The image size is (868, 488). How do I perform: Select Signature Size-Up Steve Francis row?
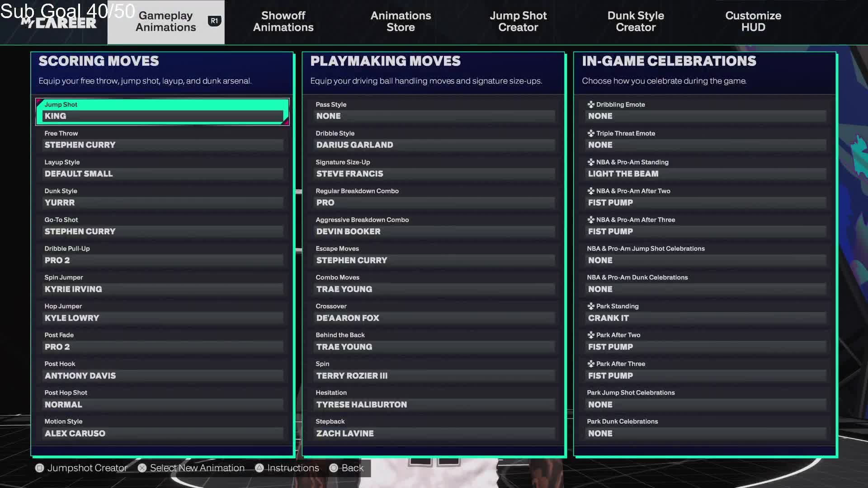point(434,169)
